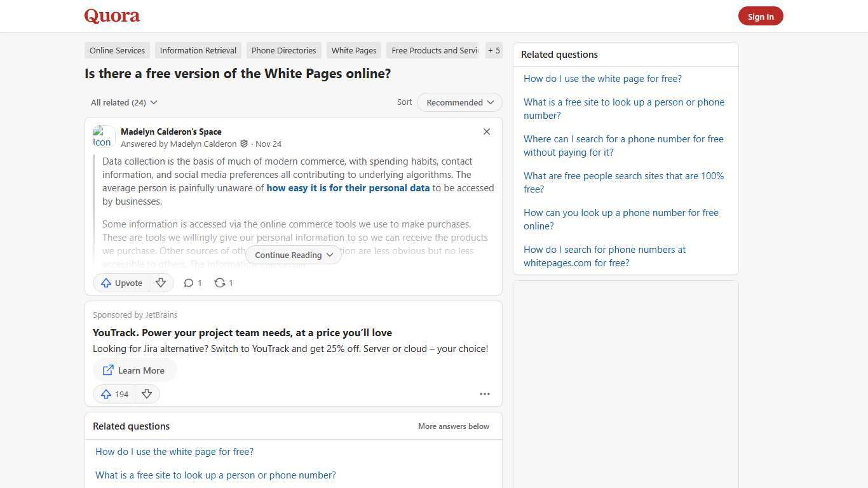Open 'How do I use the white page for free?'
The height and width of the screenshot is (488, 868).
click(602, 78)
